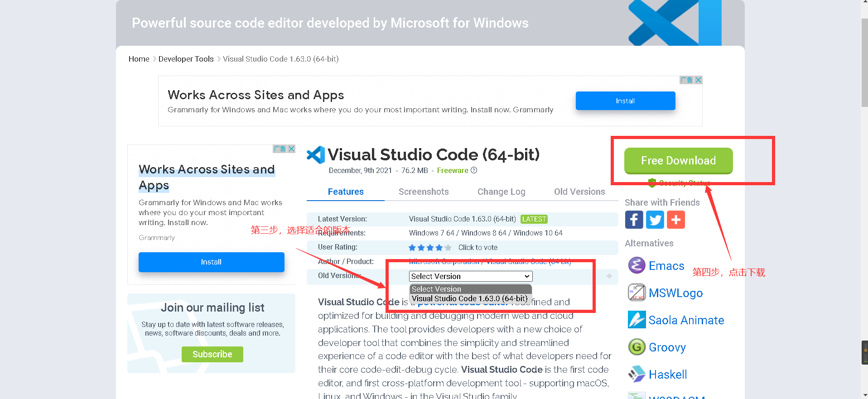Screen dimensions: 868x399
Task: Click Works Across Sites and Apps sidebar headline
Action: (207, 177)
